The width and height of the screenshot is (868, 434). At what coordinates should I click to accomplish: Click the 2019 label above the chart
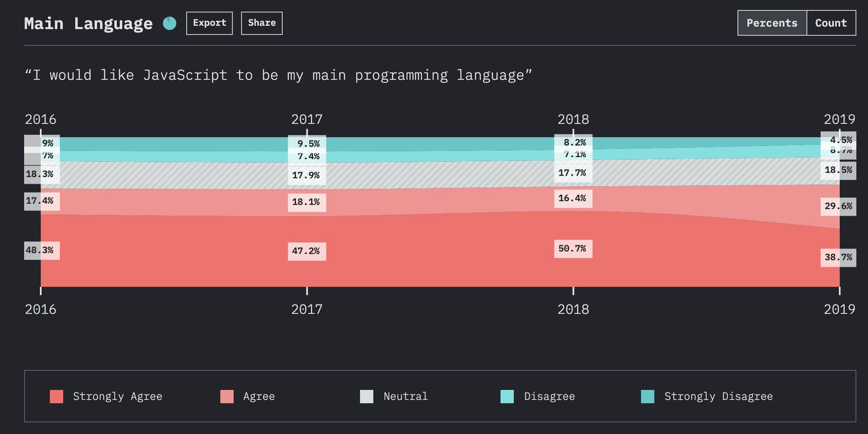tap(840, 120)
